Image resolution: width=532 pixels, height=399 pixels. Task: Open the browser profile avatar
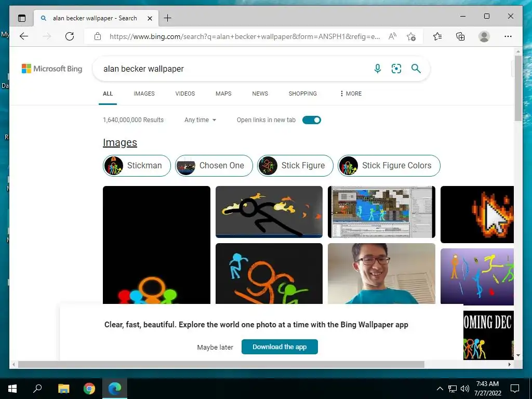coord(484,36)
